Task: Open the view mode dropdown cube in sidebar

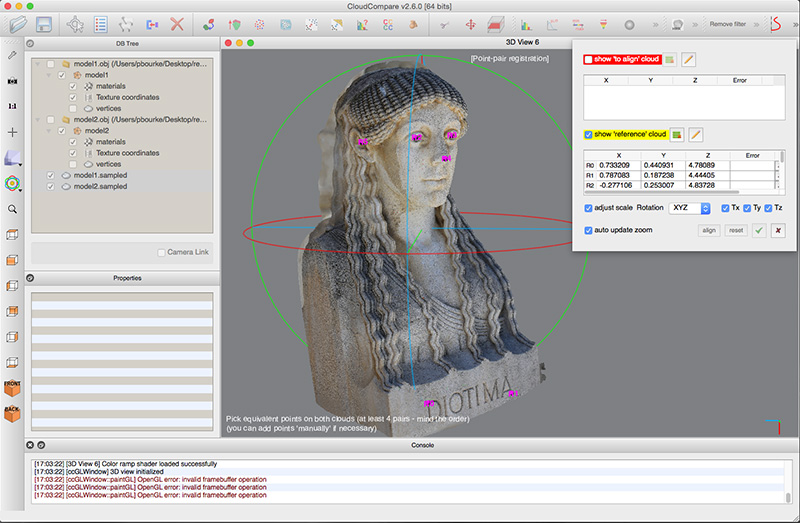Action: click(x=12, y=158)
